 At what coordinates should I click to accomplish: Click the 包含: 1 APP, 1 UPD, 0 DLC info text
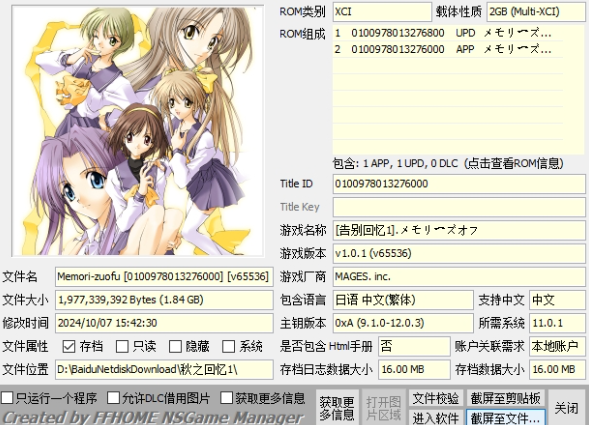(448, 163)
